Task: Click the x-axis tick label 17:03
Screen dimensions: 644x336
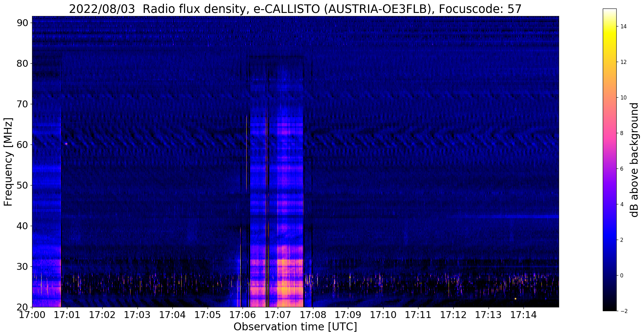Action: (x=137, y=315)
